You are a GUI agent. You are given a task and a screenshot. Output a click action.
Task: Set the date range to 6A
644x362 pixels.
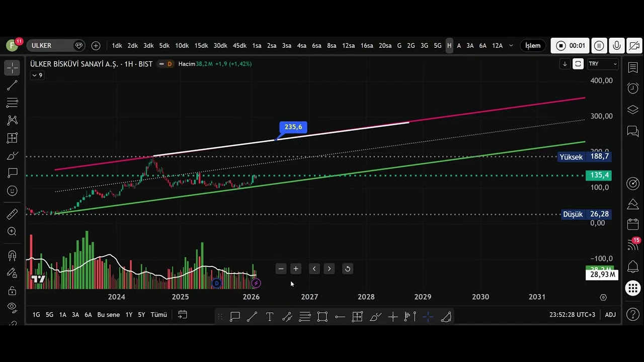pyautogui.click(x=88, y=315)
